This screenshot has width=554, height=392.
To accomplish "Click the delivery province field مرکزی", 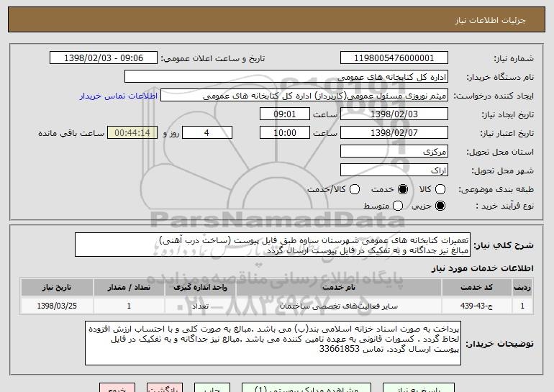I will coord(394,152).
